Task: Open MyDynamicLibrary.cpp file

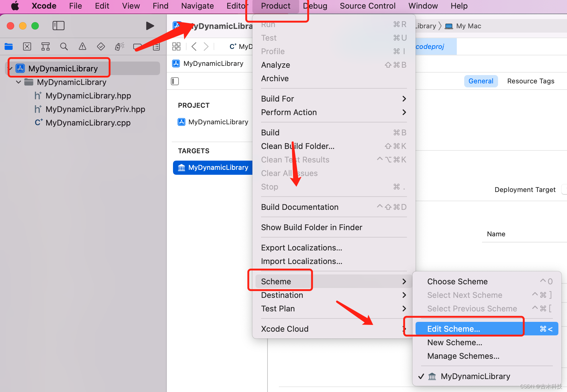Action: point(88,123)
